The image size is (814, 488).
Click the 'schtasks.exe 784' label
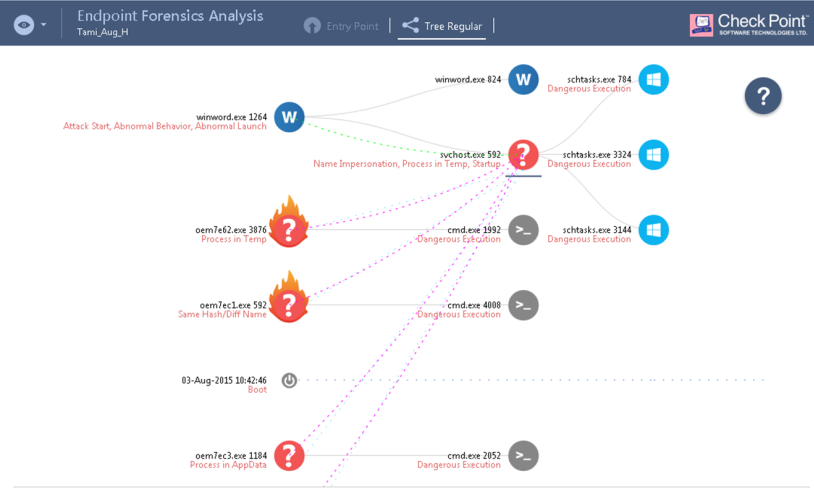pos(599,79)
